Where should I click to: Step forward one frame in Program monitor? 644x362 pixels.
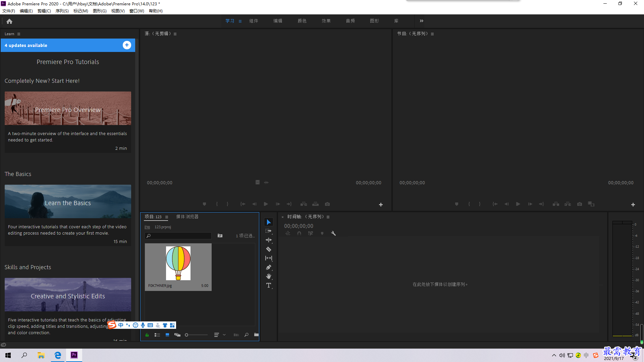tap(530, 204)
